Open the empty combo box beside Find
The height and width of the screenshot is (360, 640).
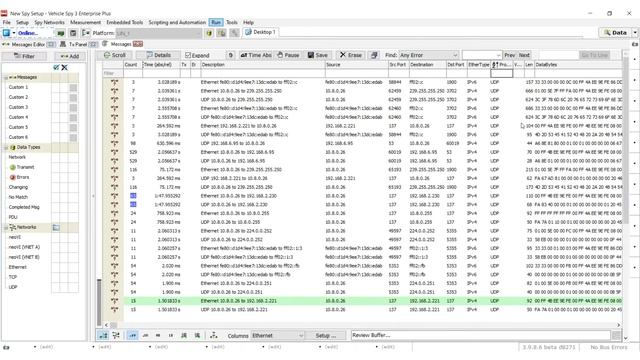[482, 55]
